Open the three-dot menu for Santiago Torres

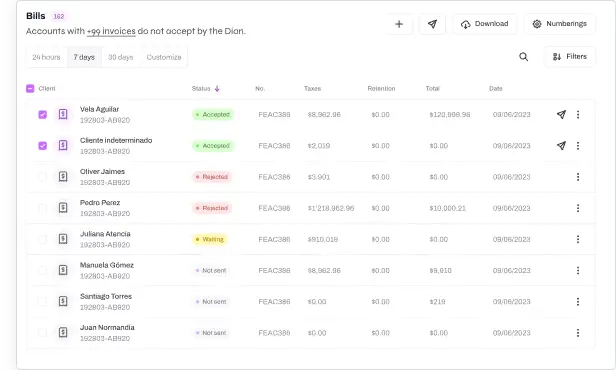point(578,302)
